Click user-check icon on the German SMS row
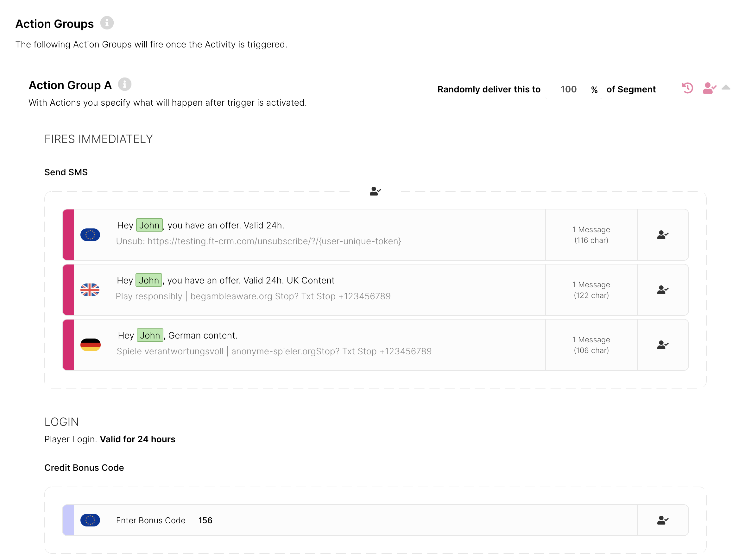Viewport: 751px width, 560px height. tap(662, 345)
